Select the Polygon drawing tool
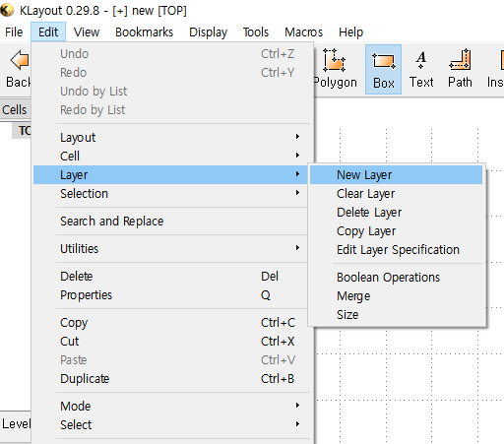Image resolution: width=504 pixels, height=444 pixels. (335, 69)
